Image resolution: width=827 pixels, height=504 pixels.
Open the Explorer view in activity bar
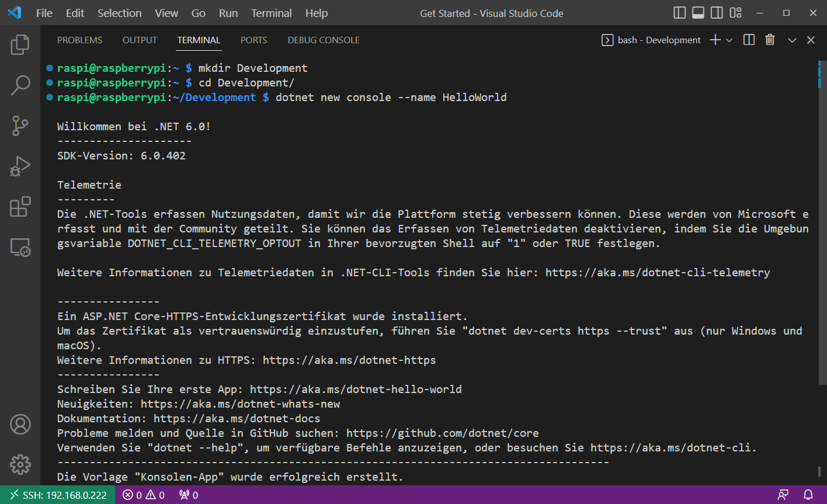point(20,45)
